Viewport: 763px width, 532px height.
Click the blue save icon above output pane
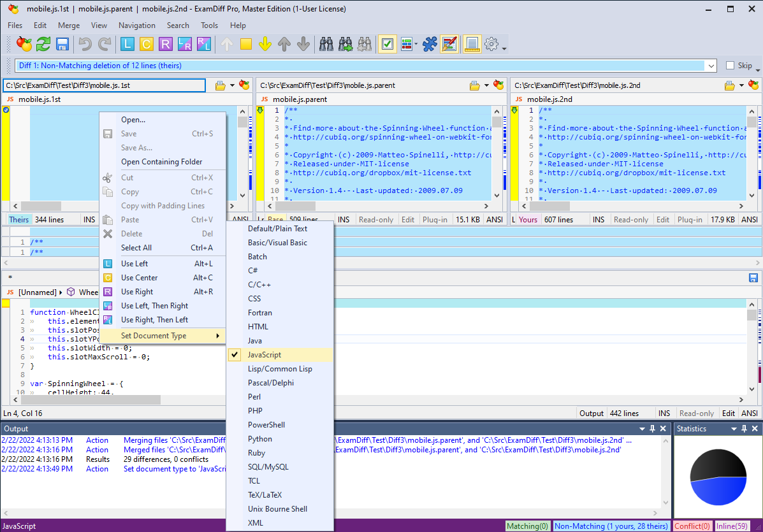[753, 278]
